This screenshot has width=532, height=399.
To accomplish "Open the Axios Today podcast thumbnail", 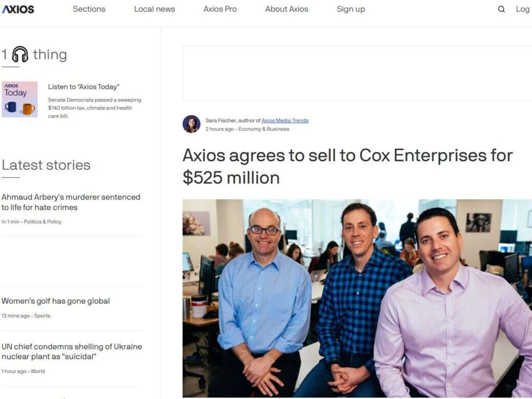I will [19, 99].
